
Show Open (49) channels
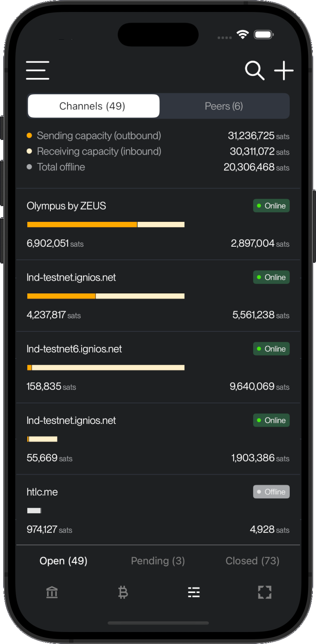[63, 561]
